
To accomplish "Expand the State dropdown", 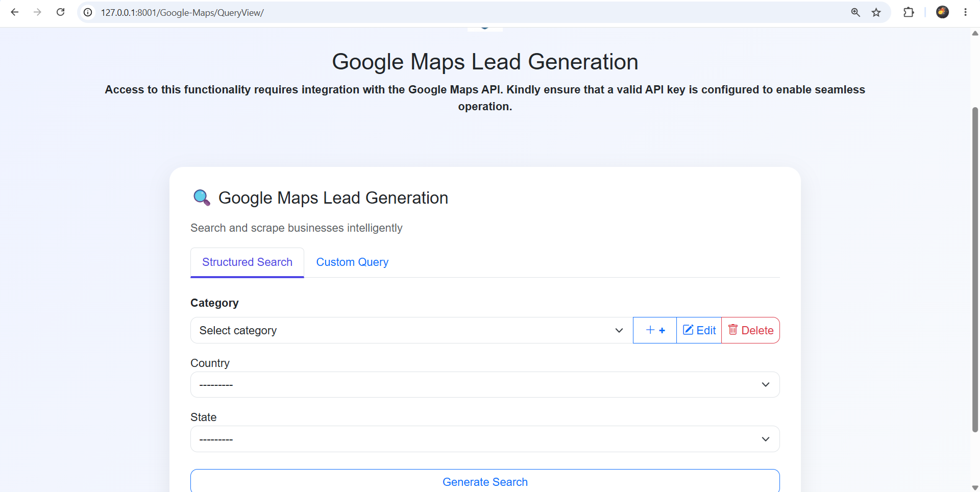I will click(x=485, y=439).
